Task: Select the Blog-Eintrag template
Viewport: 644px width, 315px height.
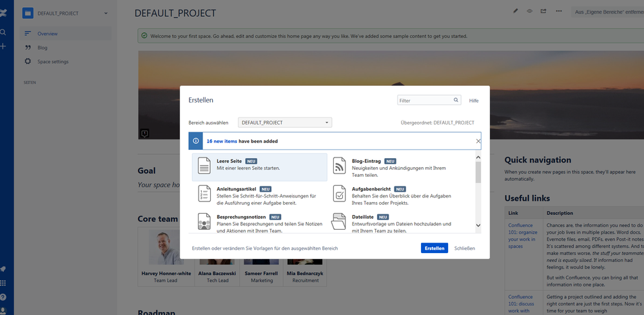Action: tap(395, 167)
